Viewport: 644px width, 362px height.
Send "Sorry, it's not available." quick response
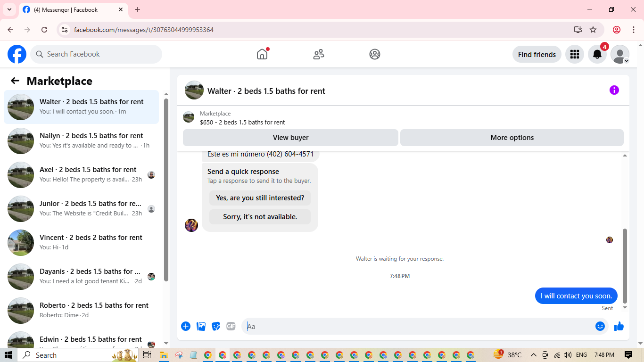[x=260, y=217]
